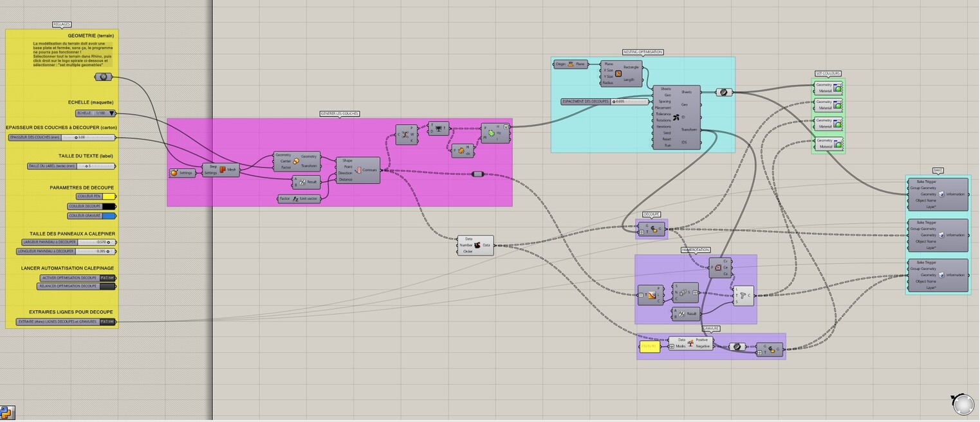Click the spiral set multiple geometries icon
The image size is (980, 422).
[103, 77]
